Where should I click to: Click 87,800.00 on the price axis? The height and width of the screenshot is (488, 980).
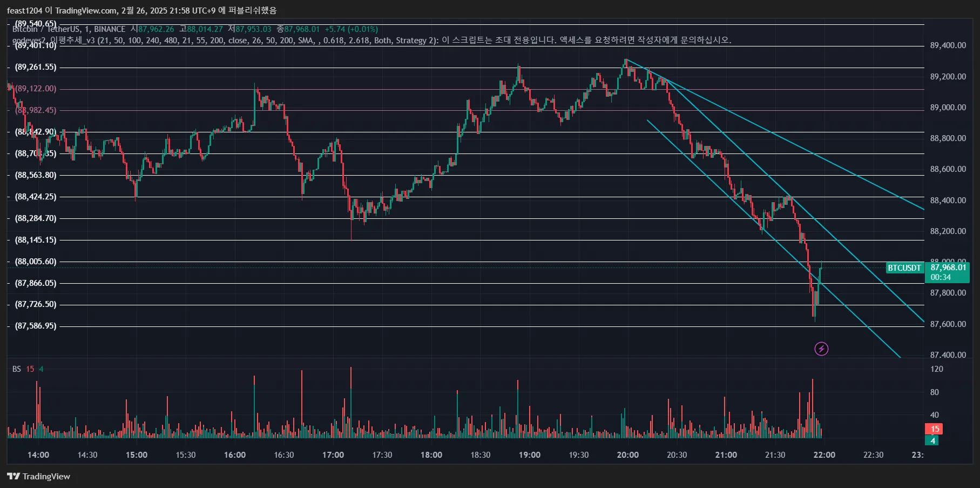point(948,293)
